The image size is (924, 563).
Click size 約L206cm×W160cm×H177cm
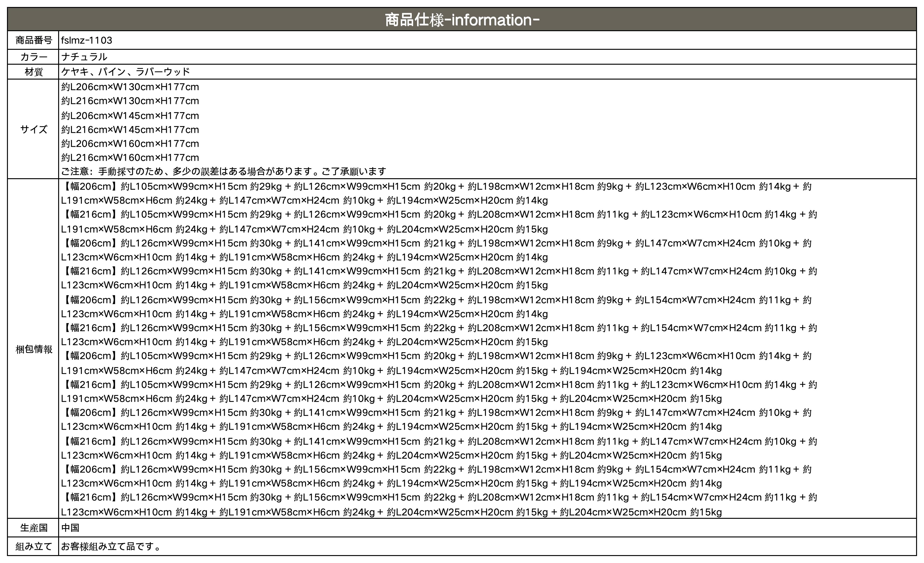click(x=130, y=144)
